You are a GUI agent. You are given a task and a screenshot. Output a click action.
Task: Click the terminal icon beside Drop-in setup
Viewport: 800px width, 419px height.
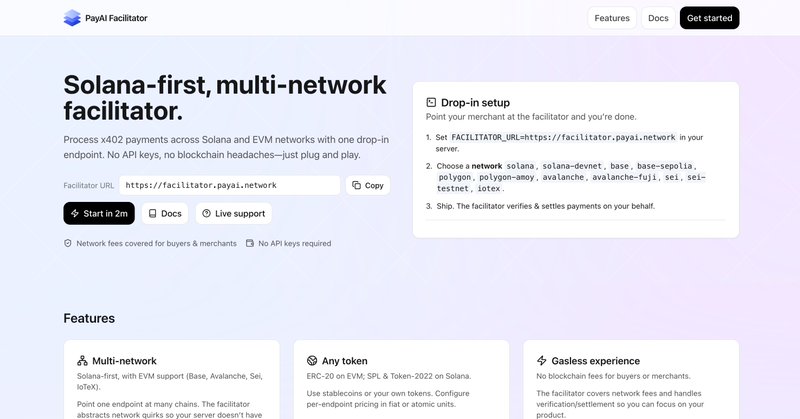431,103
